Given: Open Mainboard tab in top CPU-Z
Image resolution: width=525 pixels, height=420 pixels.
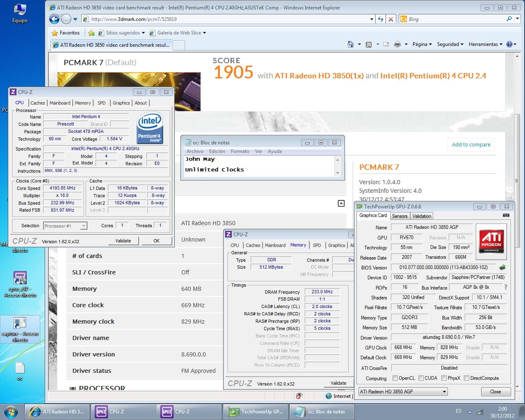Looking at the screenshot, I should click(60, 103).
